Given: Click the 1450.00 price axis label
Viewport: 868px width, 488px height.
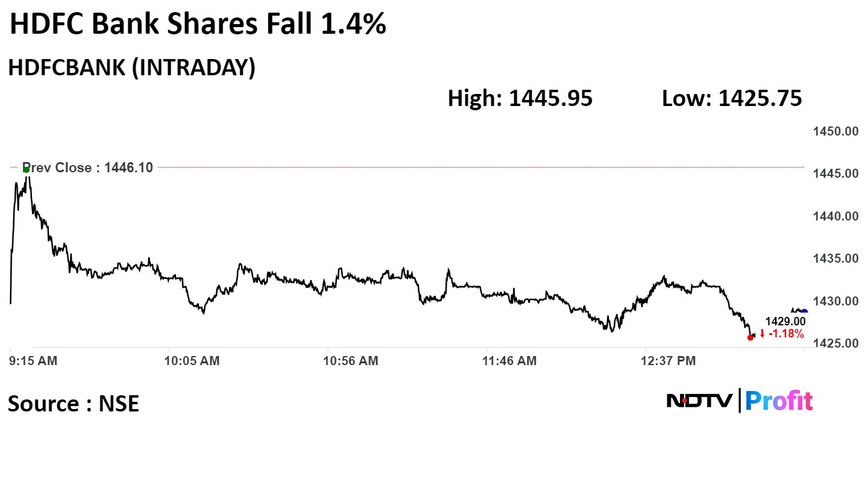Looking at the screenshot, I should click(x=835, y=131).
